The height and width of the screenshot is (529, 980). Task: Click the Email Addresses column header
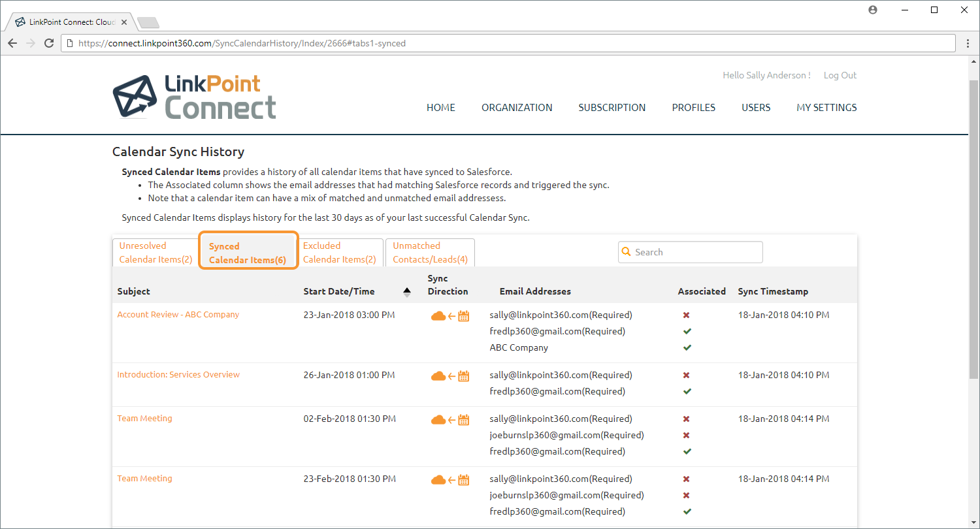point(535,292)
